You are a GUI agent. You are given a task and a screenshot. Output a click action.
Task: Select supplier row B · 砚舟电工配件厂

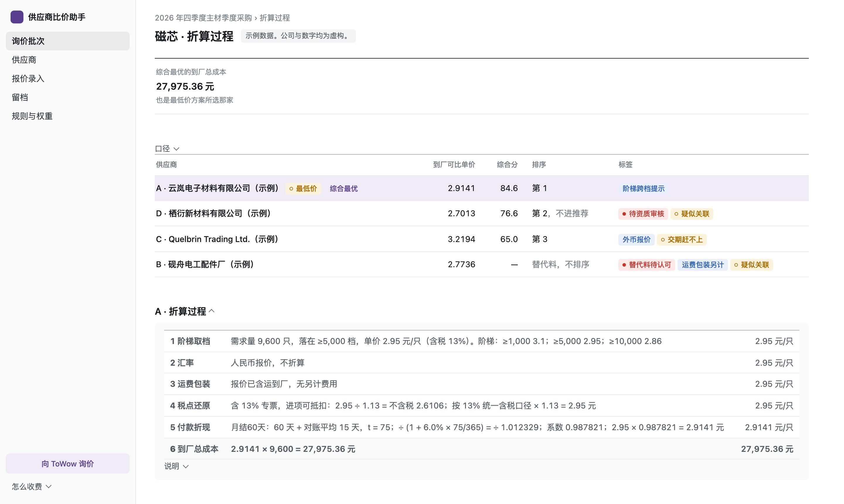(x=481, y=264)
